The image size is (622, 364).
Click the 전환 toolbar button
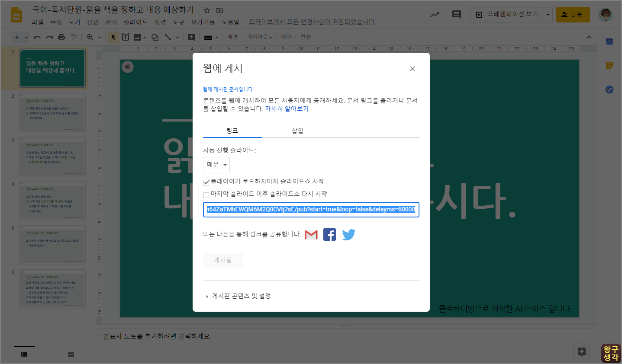[306, 37]
